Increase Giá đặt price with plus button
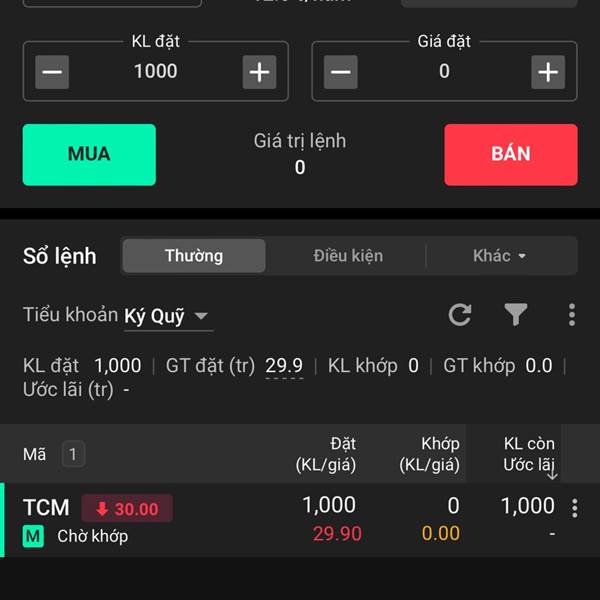The image size is (600, 600). click(x=548, y=72)
